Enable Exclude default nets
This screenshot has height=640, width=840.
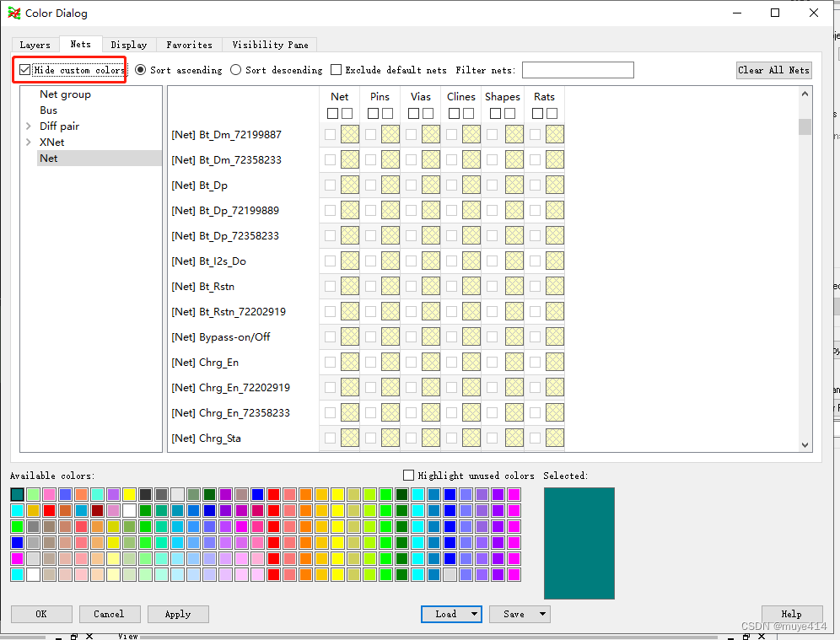334,70
